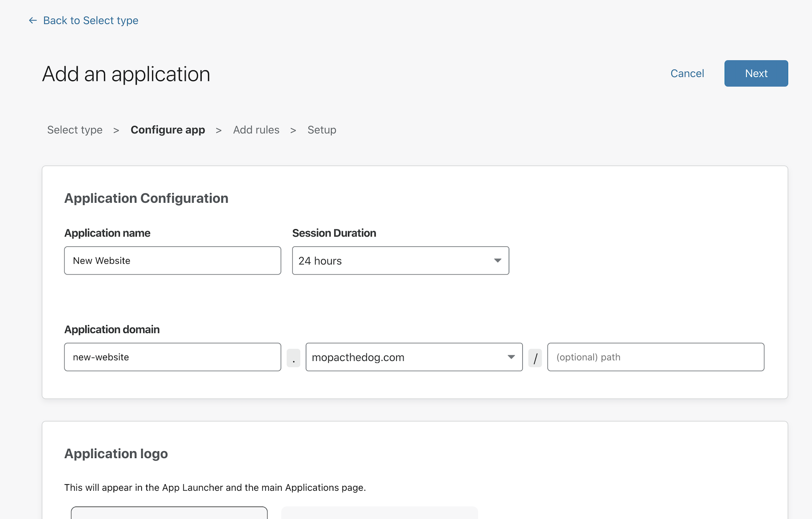Click the right logo box under Application logo
The width and height of the screenshot is (812, 519).
click(379, 514)
